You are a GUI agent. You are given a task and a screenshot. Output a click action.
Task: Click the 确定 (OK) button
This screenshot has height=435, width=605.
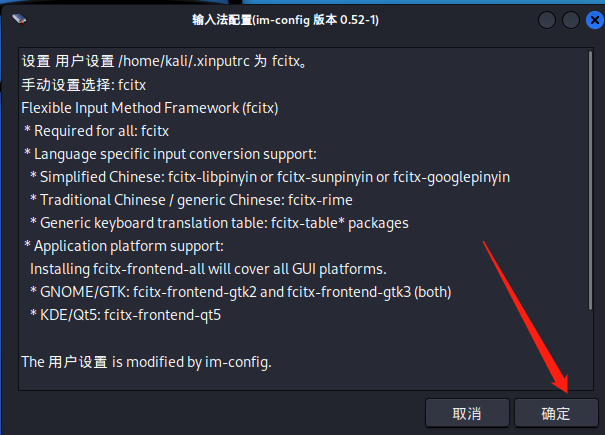[555, 413]
